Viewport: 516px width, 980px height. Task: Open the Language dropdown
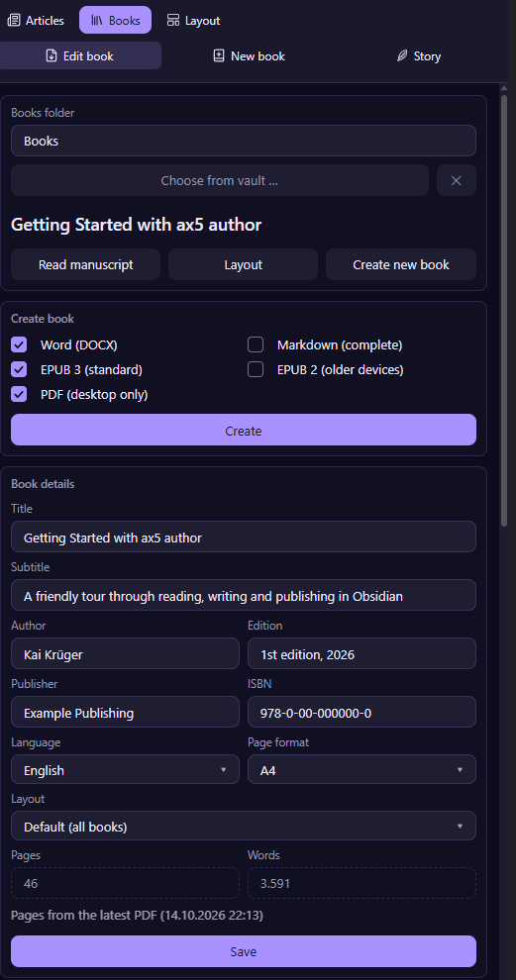point(125,769)
